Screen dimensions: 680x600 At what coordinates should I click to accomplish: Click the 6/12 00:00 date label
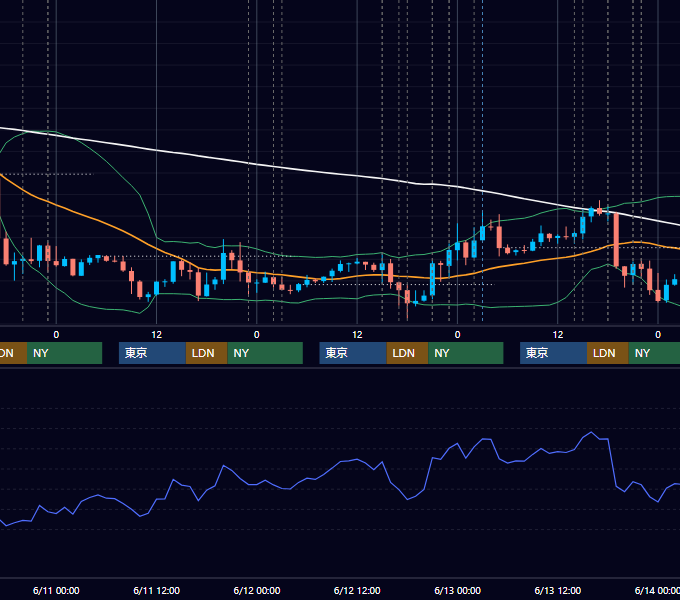(257, 590)
